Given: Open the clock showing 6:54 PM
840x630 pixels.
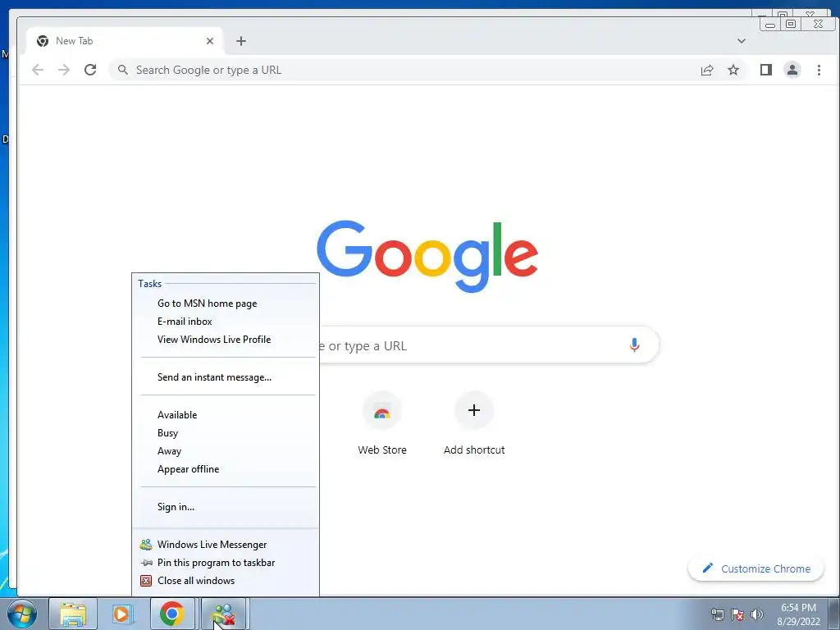Looking at the screenshot, I should [798, 614].
